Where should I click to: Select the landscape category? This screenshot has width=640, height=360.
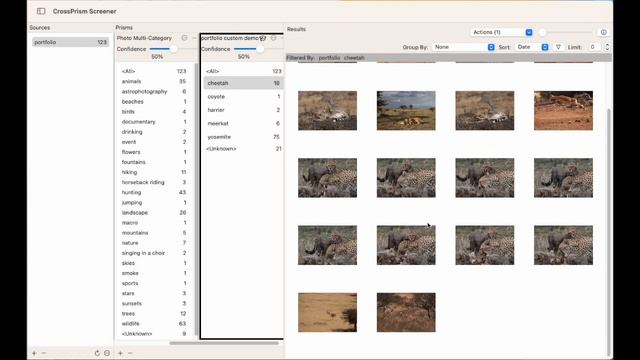tap(153, 213)
